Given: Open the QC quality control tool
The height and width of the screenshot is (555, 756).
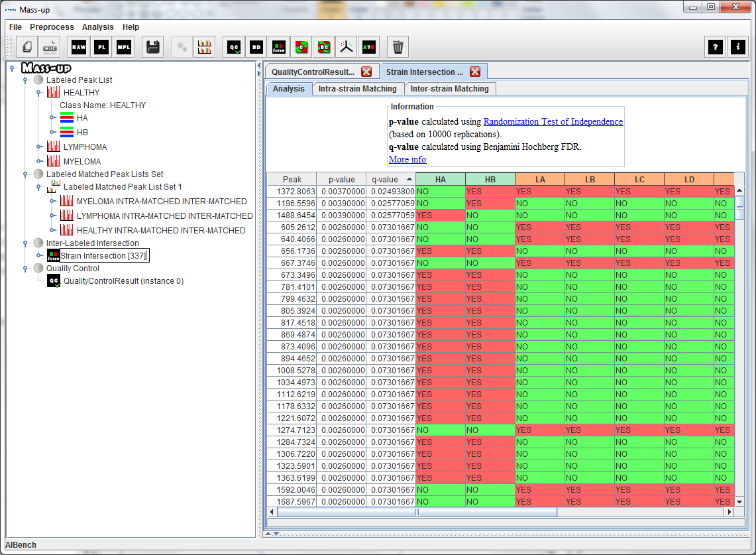Looking at the screenshot, I should click(x=234, y=47).
